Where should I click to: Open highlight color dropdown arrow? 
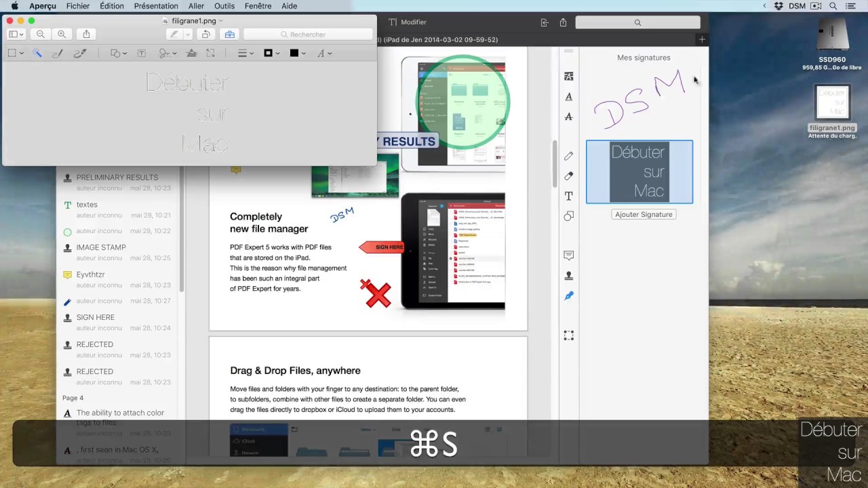188,34
